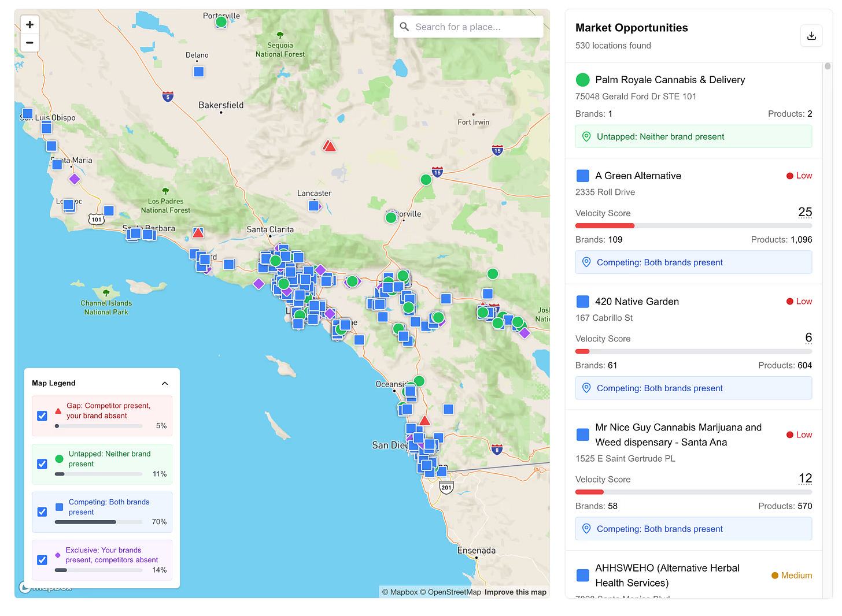This screenshot has height=616, width=842.
Task: Click inside the Search for a place field
Action: coord(468,27)
